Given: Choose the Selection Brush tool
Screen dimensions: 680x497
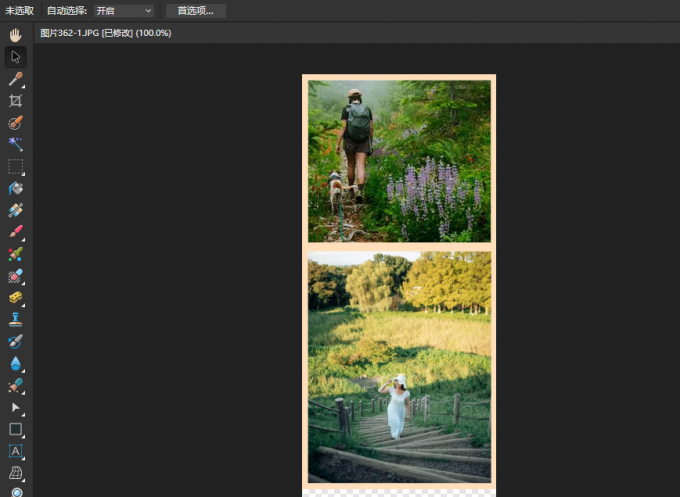Looking at the screenshot, I should [16, 123].
